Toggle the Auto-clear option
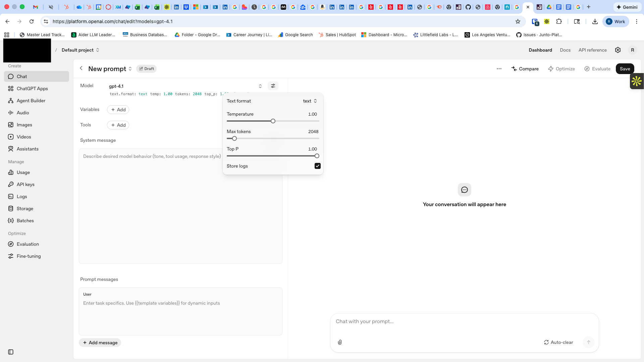This screenshot has width=644, height=362. (558, 342)
